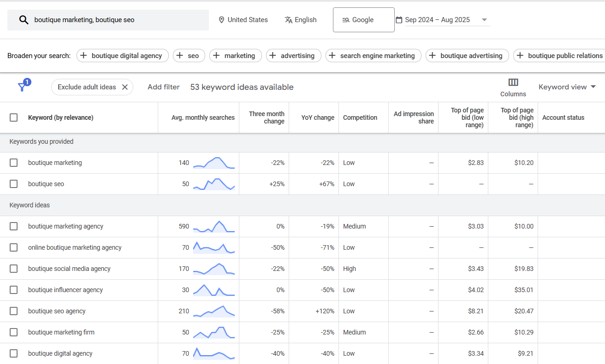Add 'search engine marketing' chip
The width and height of the screenshot is (605, 364).
pos(374,56)
